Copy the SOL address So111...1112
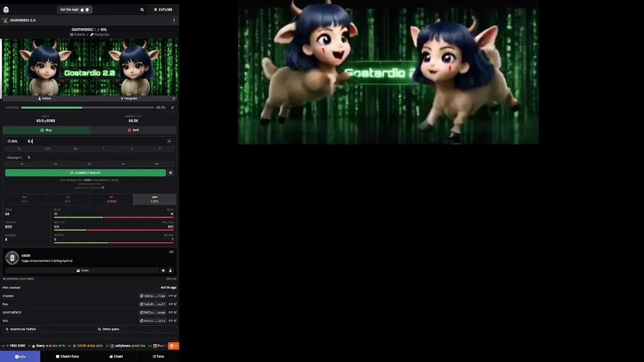Viewport: 644px width, 362px height. point(152,321)
